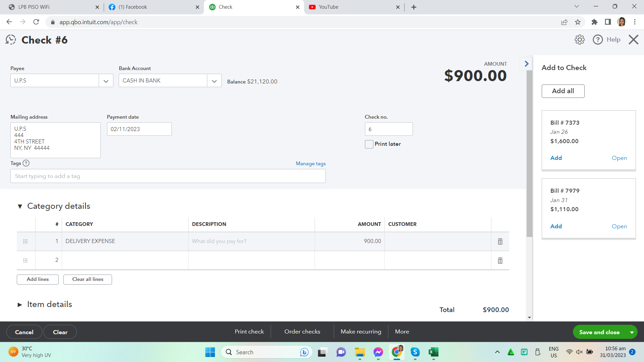Delete line 1 with trash icon
Image resolution: width=644 pixels, height=362 pixels.
coord(500,241)
